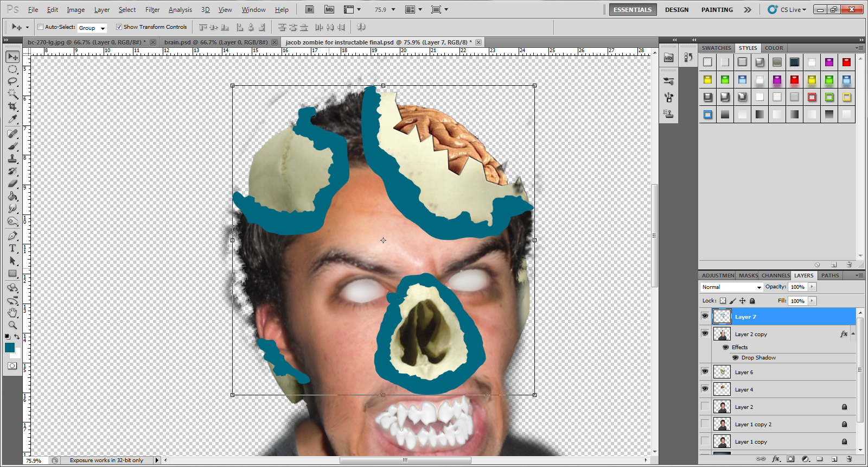Screen dimensions: 868x467
Task: Open the blend mode Normal dropdown
Action: click(731, 287)
